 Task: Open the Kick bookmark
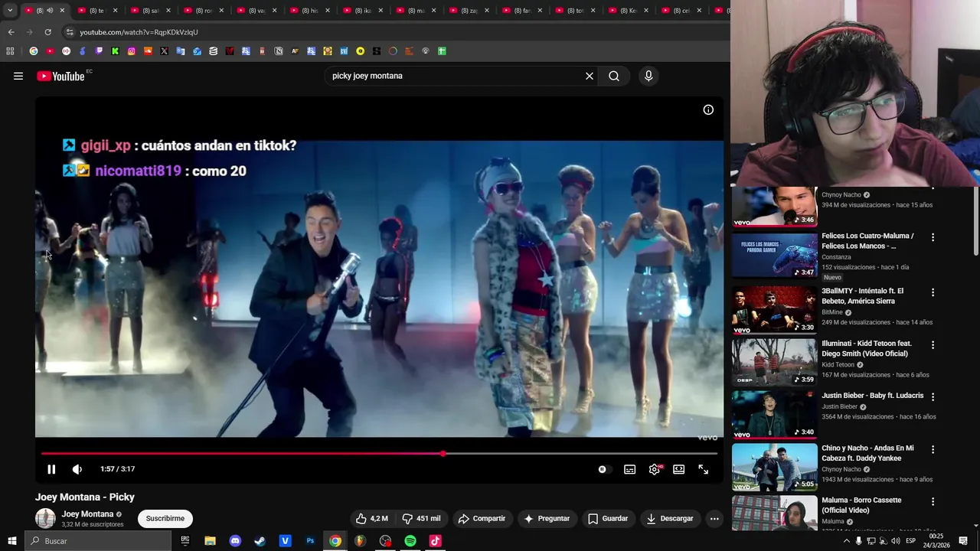115,51
